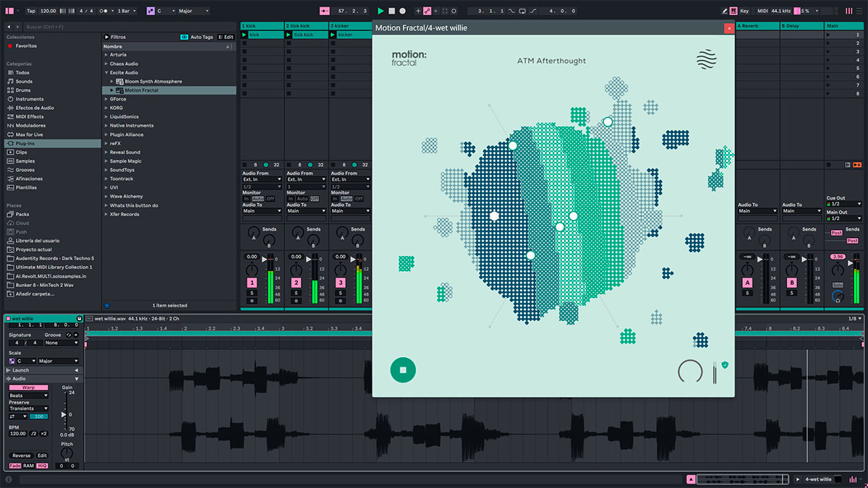The image size is (868, 488).
Task: Toggle the Follow playback button
Action: [324, 11]
